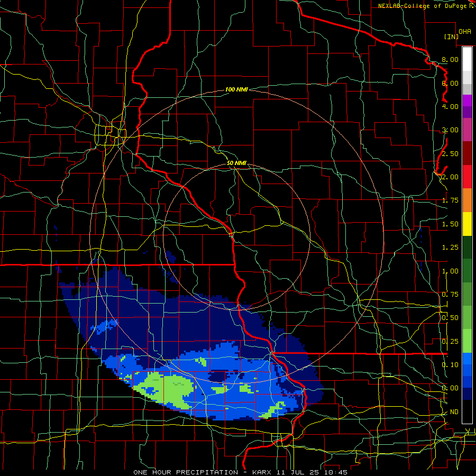Click the 0.50 legend value

pos(450,318)
